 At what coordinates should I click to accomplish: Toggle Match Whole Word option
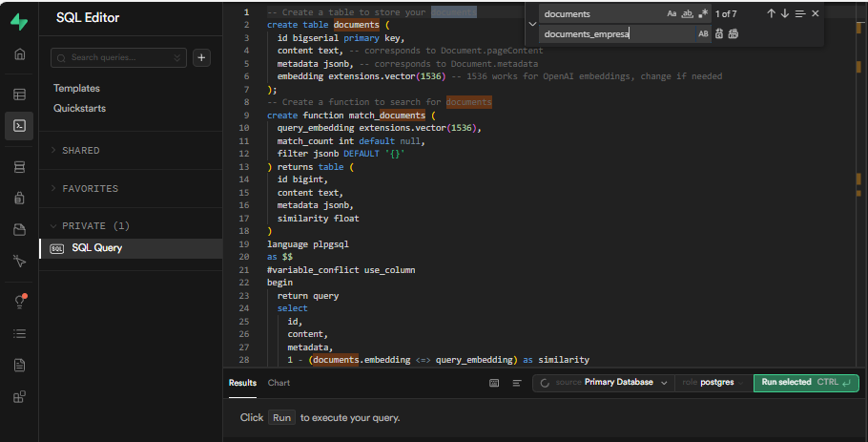[x=687, y=14]
